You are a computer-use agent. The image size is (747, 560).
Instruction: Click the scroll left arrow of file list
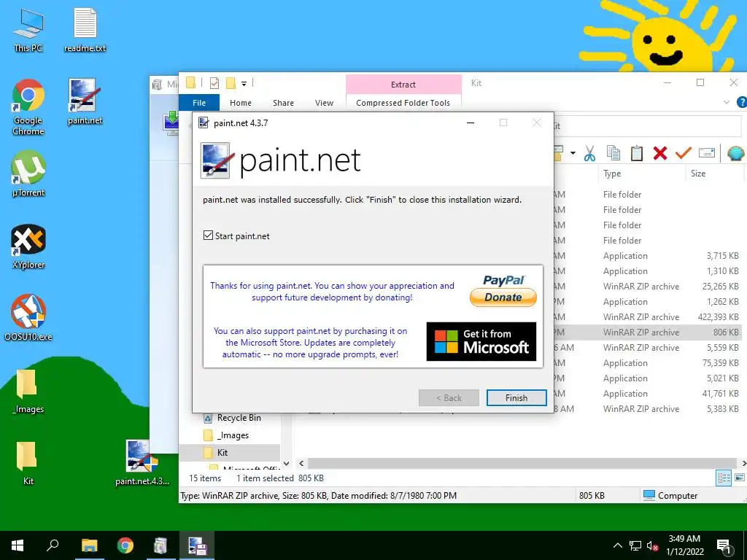click(301, 463)
